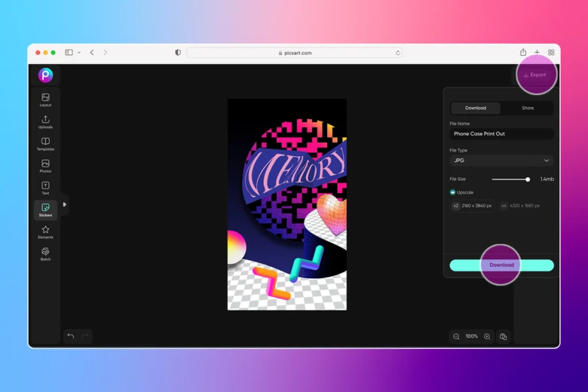The width and height of the screenshot is (588, 392).
Task: Click the Export button
Action: pos(536,75)
